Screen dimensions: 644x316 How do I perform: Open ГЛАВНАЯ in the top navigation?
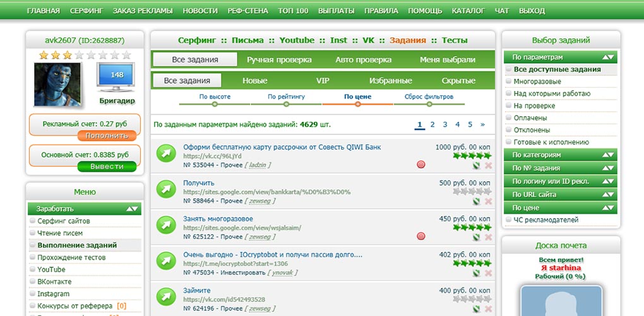(x=44, y=11)
